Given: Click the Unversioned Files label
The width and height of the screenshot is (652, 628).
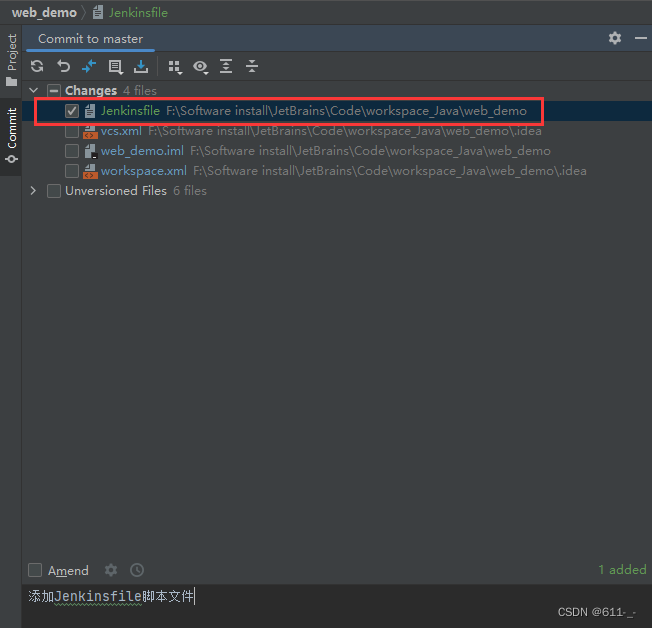Looking at the screenshot, I should pyautogui.click(x=116, y=191).
